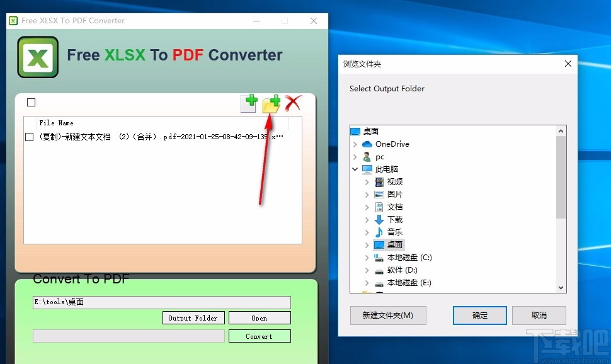Click the 新建文件夹(M) button

coord(388,316)
